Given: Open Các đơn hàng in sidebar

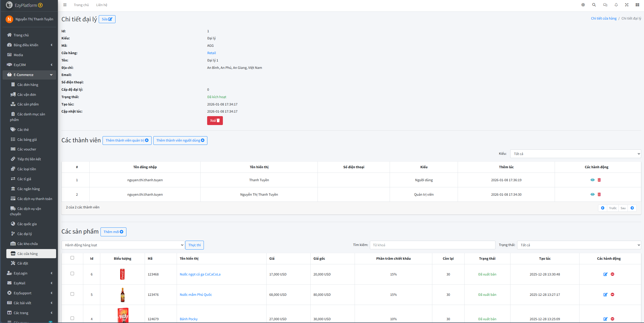Looking at the screenshot, I should pos(28,85).
